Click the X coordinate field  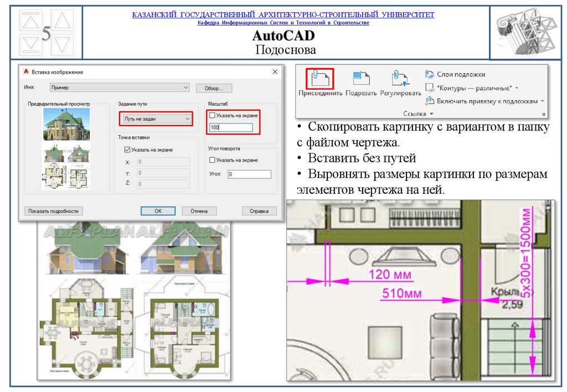163,162
